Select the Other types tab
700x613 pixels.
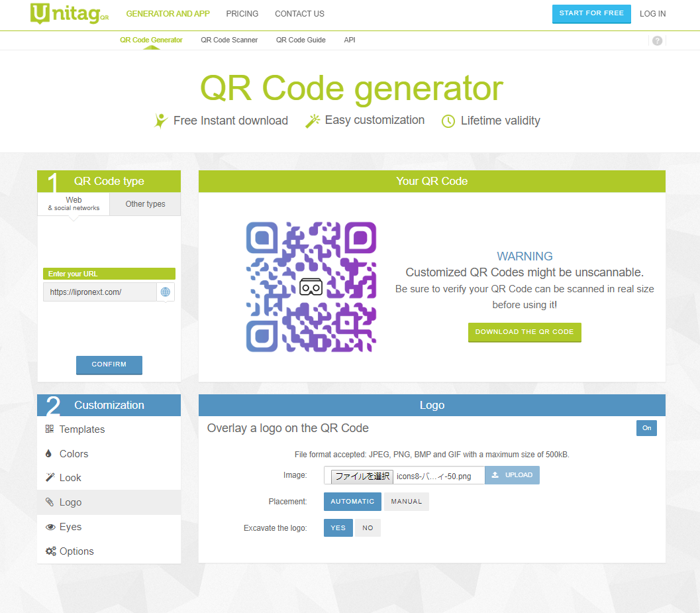(x=145, y=203)
